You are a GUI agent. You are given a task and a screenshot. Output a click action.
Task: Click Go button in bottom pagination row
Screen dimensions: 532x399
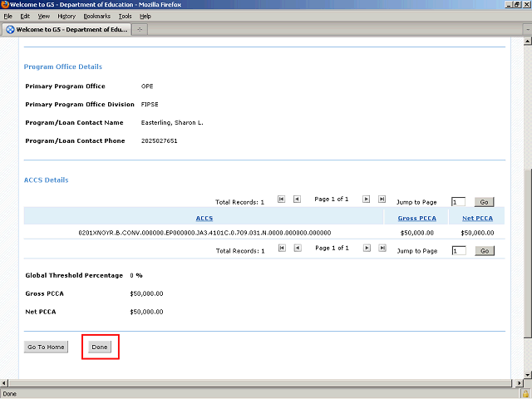[485, 251]
